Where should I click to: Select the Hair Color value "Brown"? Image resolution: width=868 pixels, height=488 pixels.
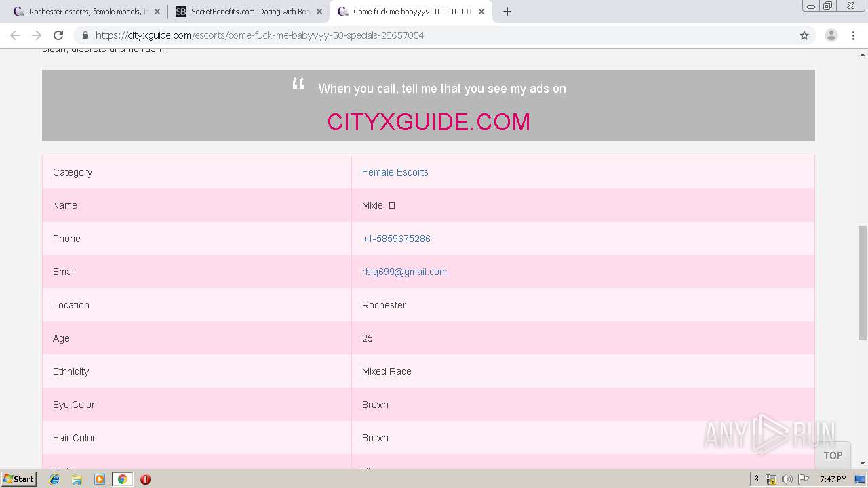pyautogui.click(x=375, y=438)
